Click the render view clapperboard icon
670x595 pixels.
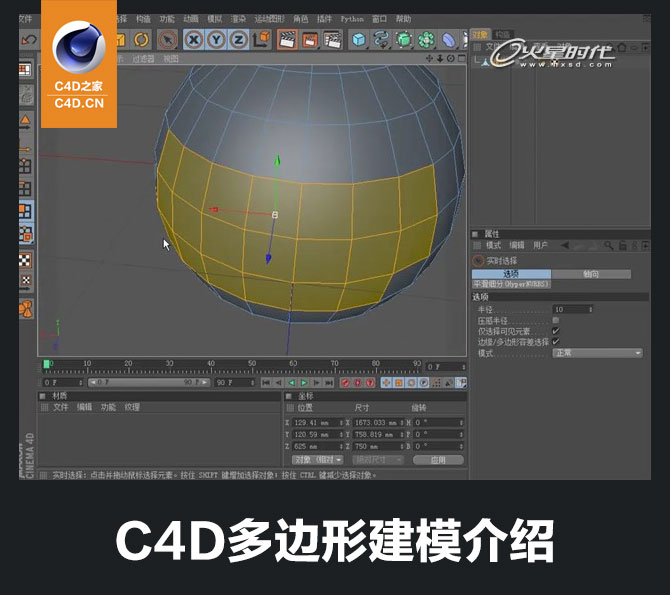coord(287,40)
